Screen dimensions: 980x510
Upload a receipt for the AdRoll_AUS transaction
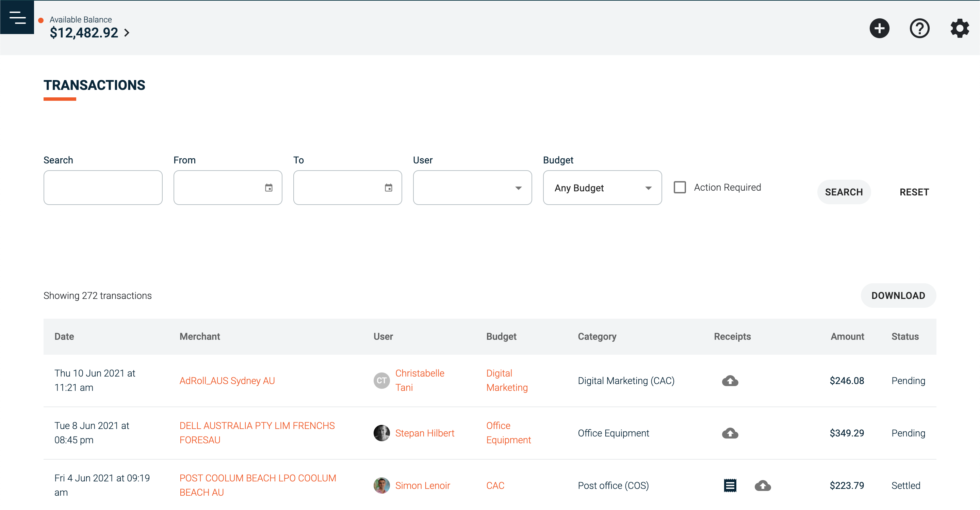731,380
